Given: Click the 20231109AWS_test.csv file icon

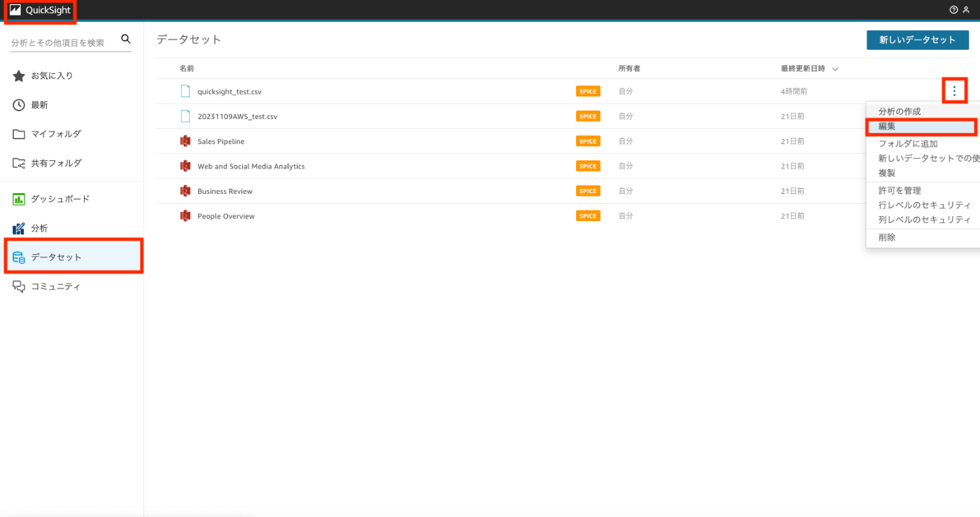Looking at the screenshot, I should click(185, 116).
